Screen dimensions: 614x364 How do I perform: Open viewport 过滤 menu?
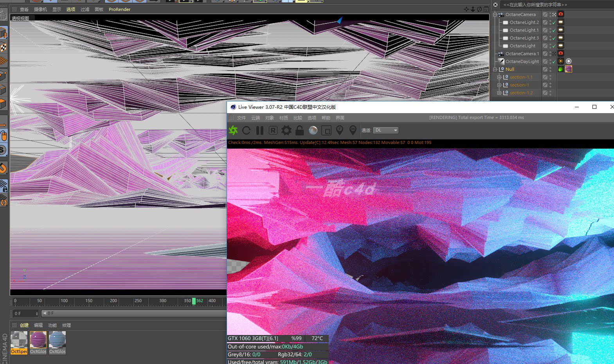tap(85, 9)
